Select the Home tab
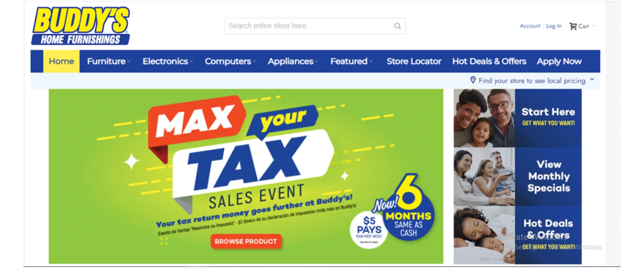Viewport: 644px width, 268px height. pos(61,61)
